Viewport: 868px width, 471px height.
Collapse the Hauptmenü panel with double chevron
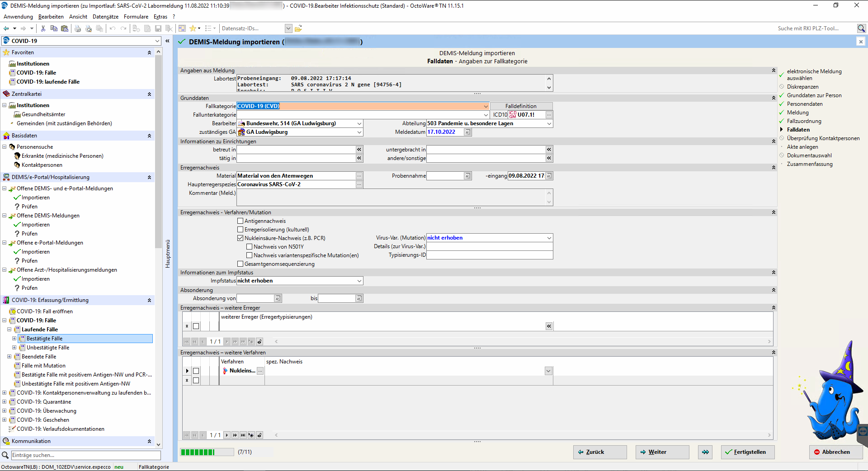tap(167, 41)
